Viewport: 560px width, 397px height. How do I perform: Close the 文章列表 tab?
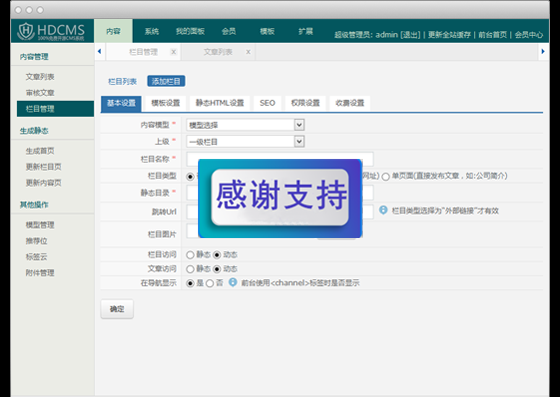(x=248, y=52)
